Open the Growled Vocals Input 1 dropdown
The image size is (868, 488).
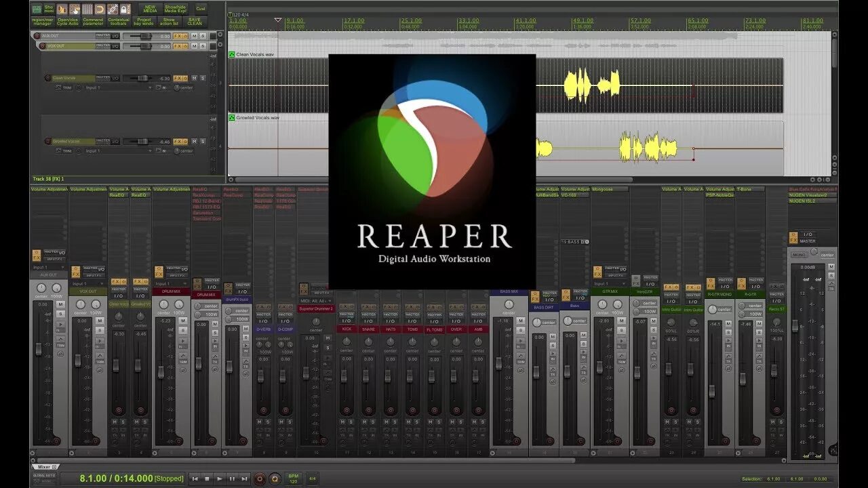coord(119,150)
